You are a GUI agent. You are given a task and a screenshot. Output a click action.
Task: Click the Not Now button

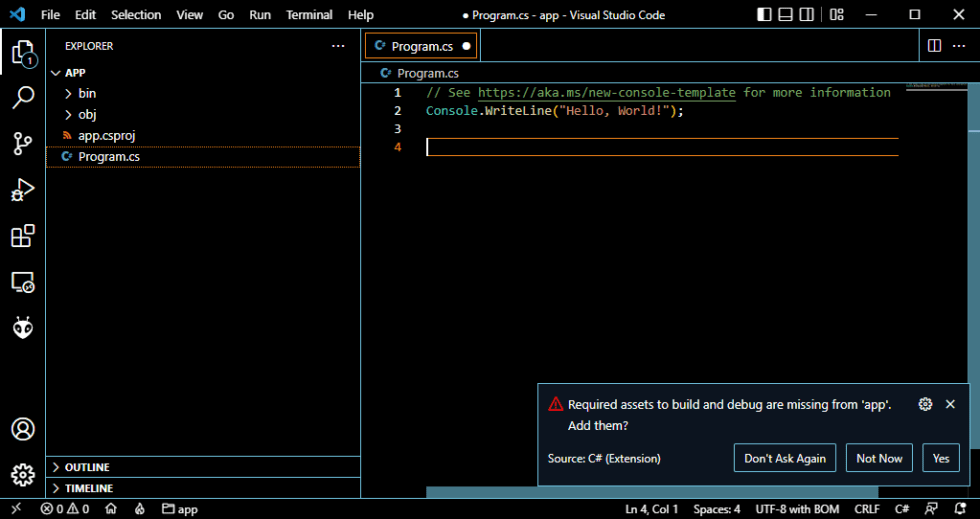(x=879, y=458)
